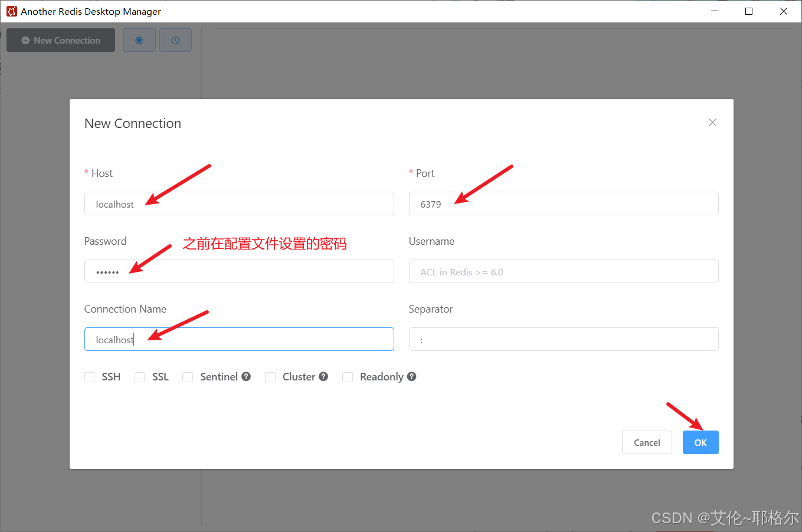Screen dimensions: 802x532
Task: Open command log via clock icon button
Action: (175, 40)
